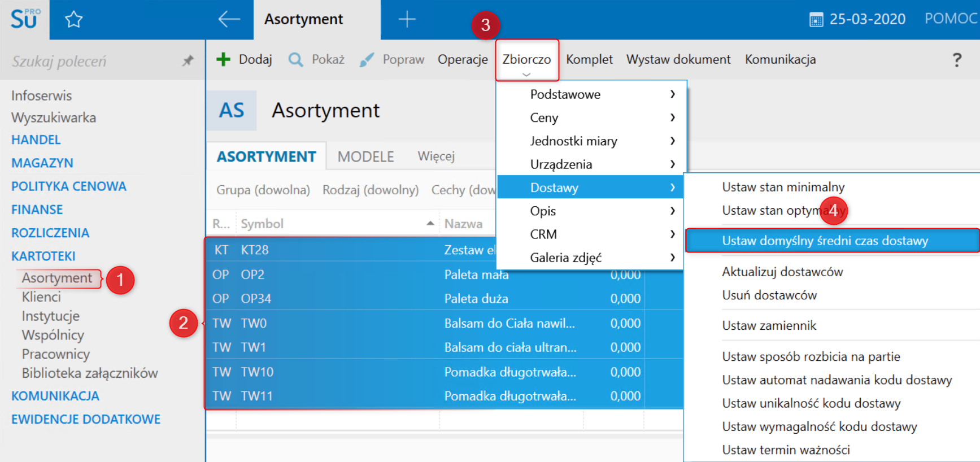Image resolution: width=980 pixels, height=462 pixels.
Task: Open a new tab with plus icon
Action: pos(407,20)
